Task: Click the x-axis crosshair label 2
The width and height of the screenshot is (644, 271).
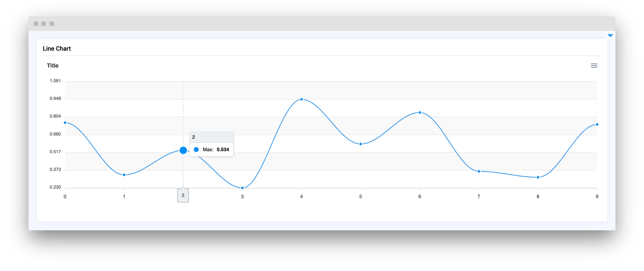Action: (183, 195)
